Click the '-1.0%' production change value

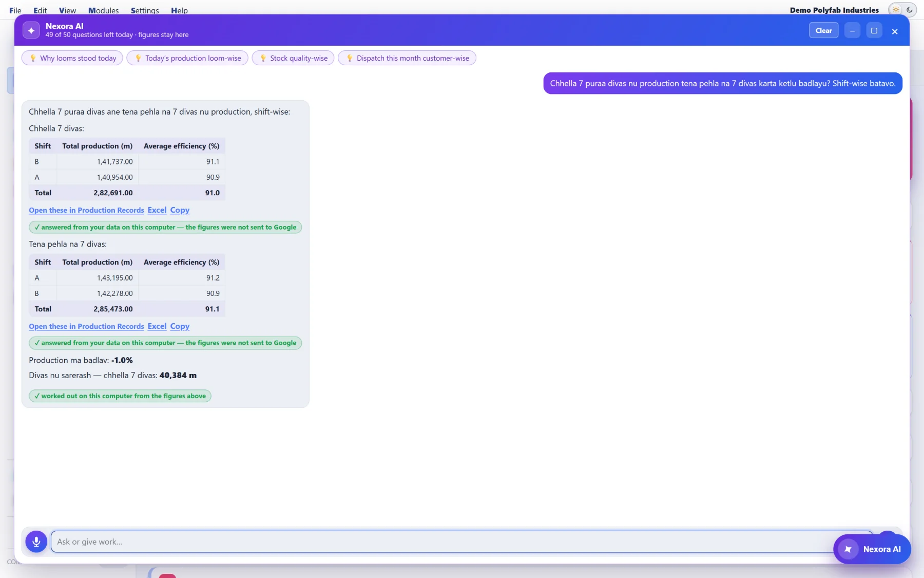click(122, 360)
